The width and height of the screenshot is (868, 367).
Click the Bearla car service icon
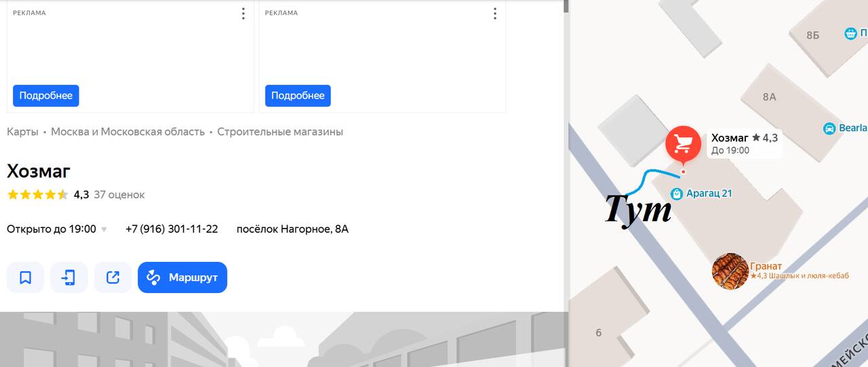[829, 128]
